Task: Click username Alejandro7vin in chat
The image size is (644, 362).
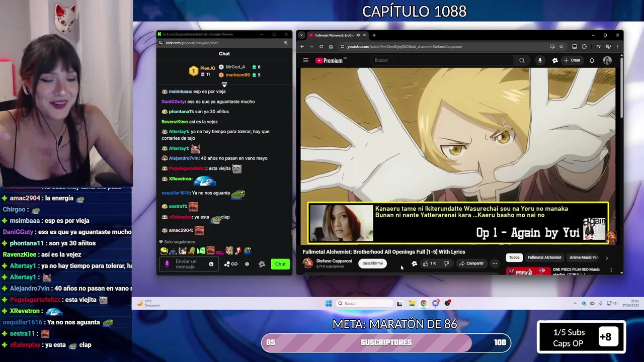Action: coord(184,158)
